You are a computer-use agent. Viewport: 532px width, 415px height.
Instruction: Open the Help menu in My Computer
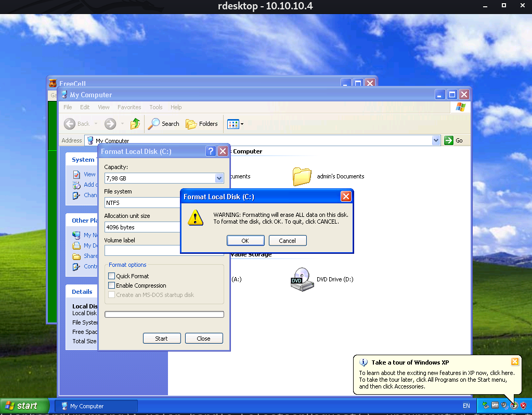(x=176, y=107)
